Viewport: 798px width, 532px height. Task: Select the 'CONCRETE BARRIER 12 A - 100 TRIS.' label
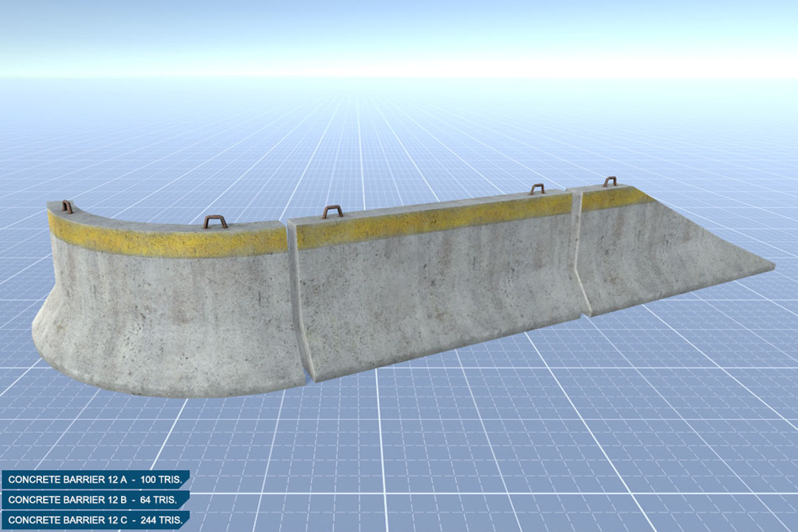[96, 479]
